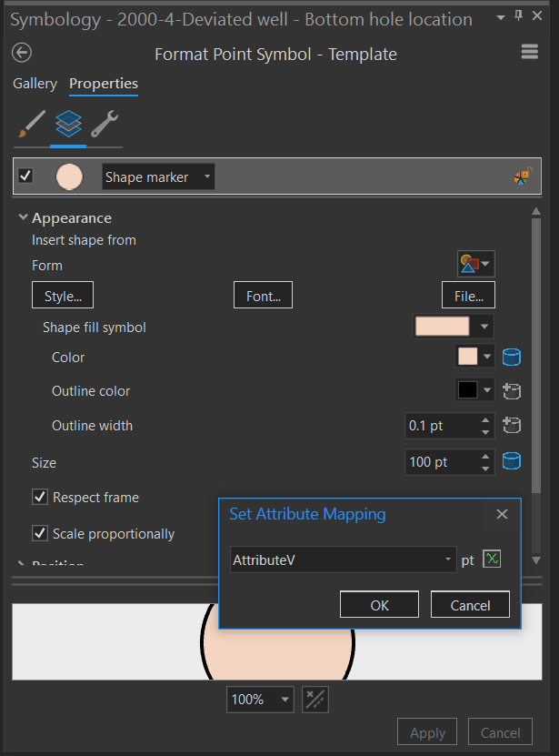This screenshot has height=756, width=559.
Task: Close the Symbology pane
Action: pyautogui.click(x=537, y=15)
